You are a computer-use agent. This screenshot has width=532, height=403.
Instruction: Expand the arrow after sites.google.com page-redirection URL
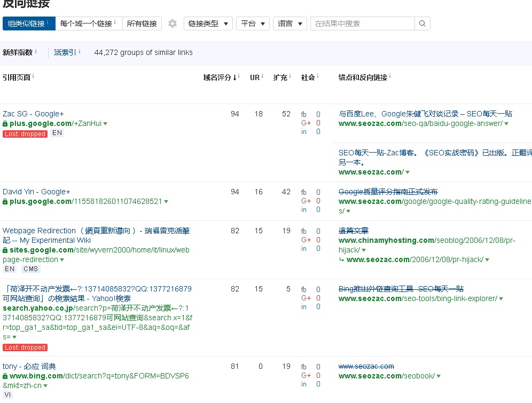(x=62, y=260)
